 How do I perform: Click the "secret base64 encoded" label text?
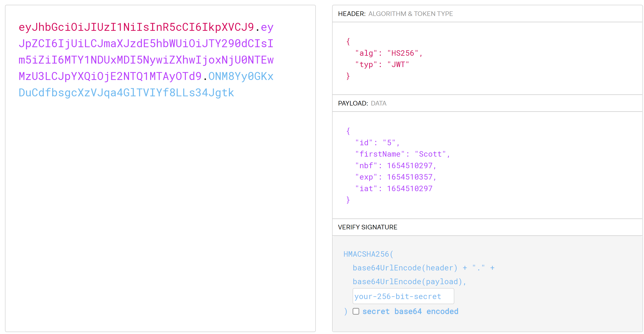tap(410, 311)
